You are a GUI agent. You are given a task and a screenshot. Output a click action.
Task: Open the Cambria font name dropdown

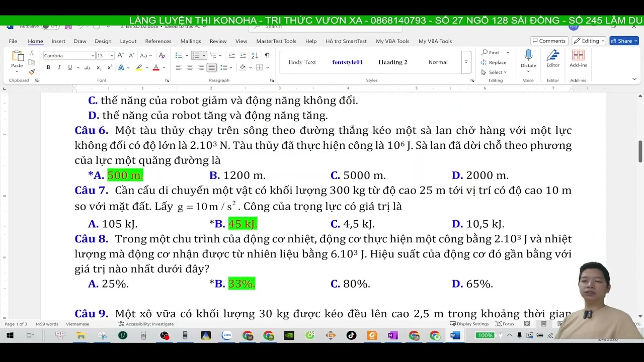pyautogui.click(x=93, y=56)
